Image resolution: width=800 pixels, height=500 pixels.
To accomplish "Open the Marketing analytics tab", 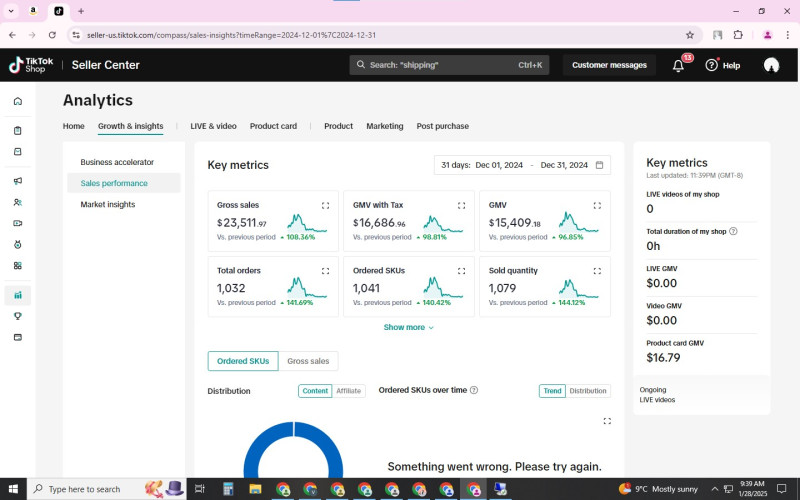I will [x=385, y=126].
